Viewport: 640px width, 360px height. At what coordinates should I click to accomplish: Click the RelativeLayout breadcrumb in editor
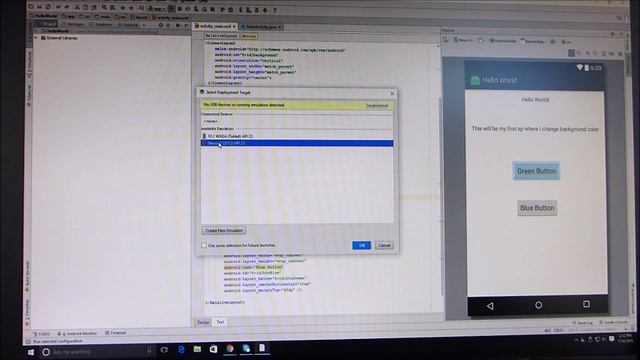click(x=221, y=36)
